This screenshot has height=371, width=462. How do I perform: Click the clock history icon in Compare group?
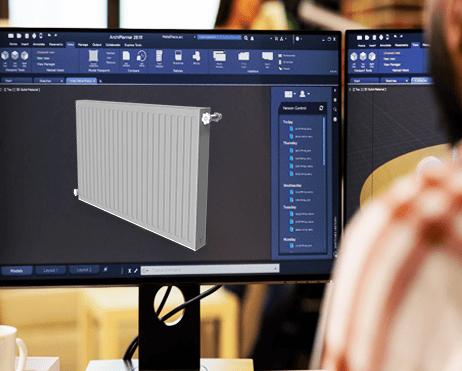tap(142, 56)
